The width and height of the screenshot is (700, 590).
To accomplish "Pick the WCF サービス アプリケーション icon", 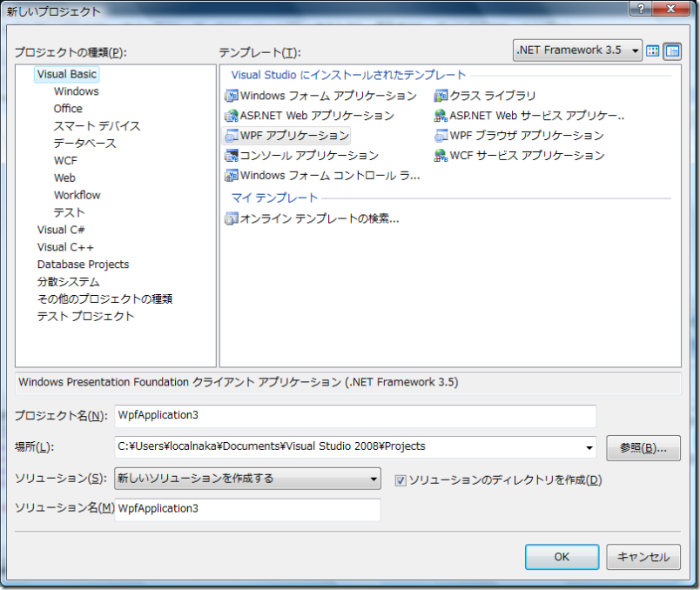I will tap(441, 156).
